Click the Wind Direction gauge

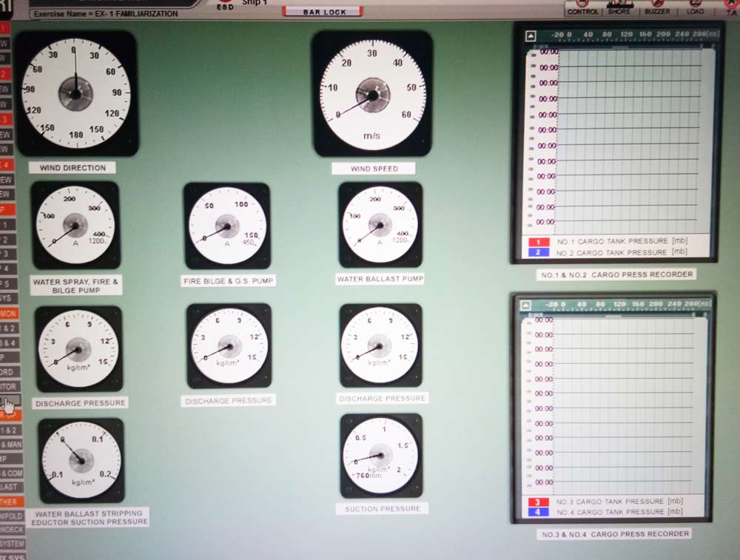click(x=76, y=92)
